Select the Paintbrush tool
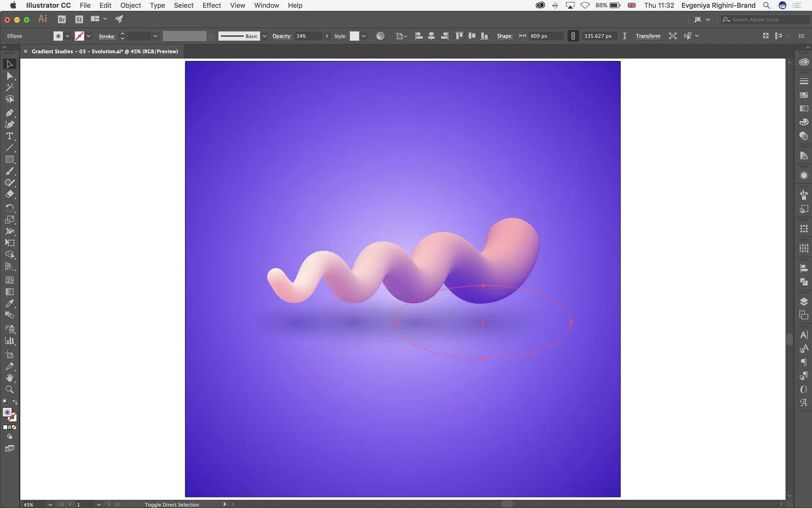The height and width of the screenshot is (508, 812). (9, 171)
